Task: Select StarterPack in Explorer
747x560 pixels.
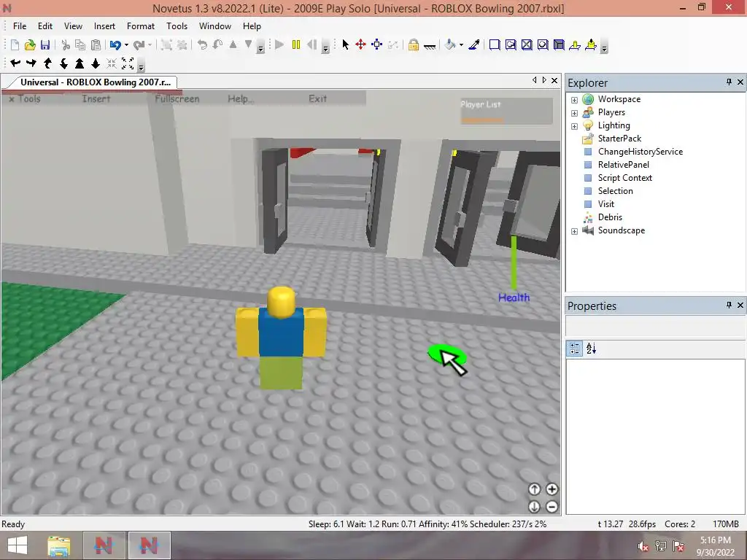Action: [619, 139]
